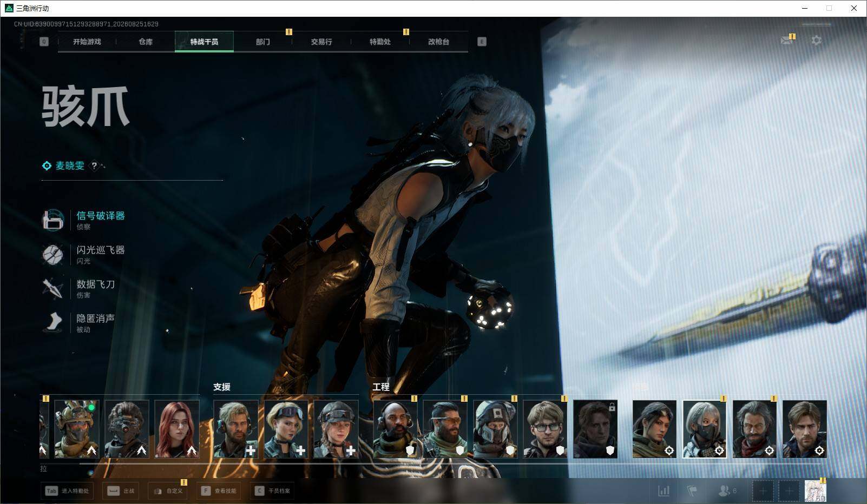Click the E next-tab key icon
This screenshot has height=504, width=867.
pyautogui.click(x=482, y=42)
